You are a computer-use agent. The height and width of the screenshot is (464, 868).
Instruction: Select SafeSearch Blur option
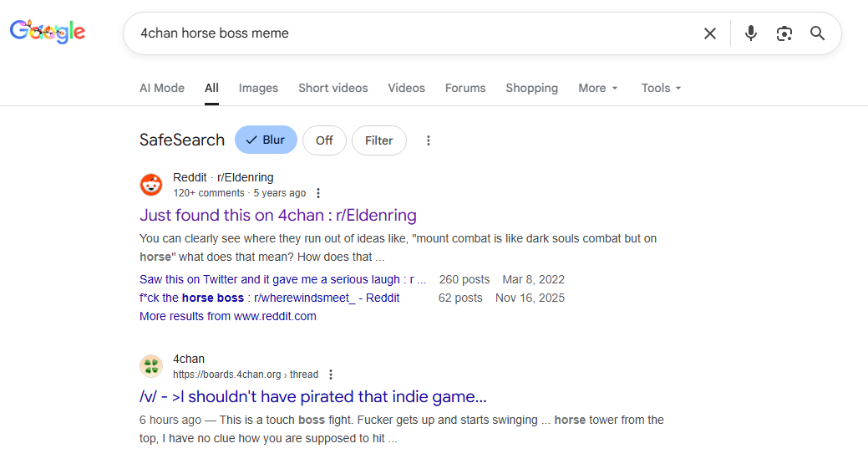pos(266,140)
